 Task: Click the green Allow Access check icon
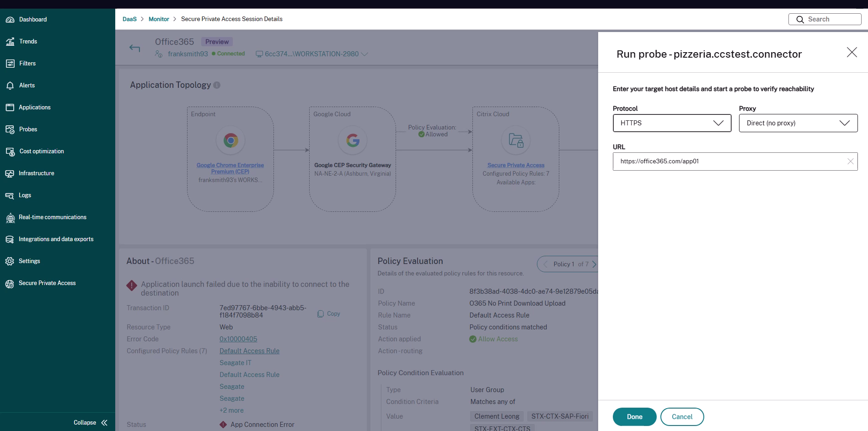click(473, 339)
